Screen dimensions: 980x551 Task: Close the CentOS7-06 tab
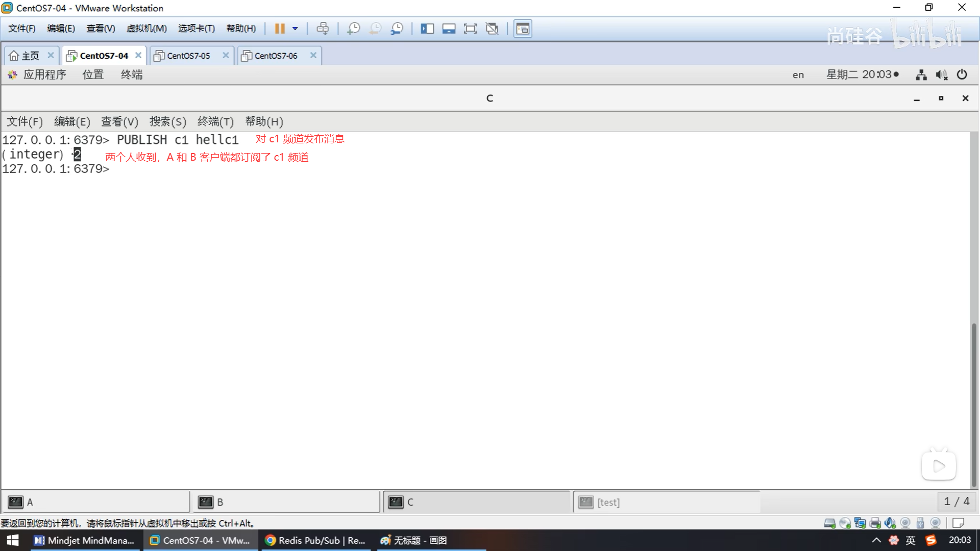[313, 55]
